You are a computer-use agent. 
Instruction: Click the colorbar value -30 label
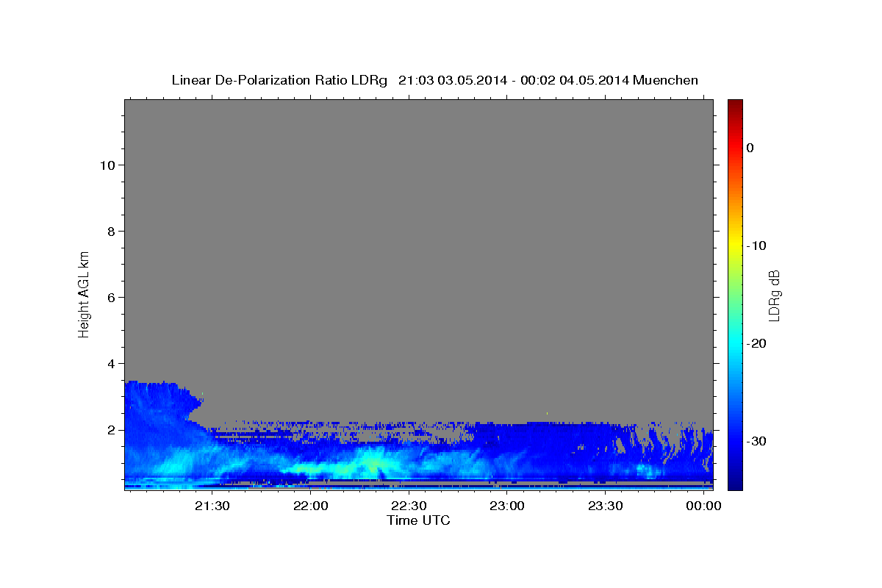point(756,441)
